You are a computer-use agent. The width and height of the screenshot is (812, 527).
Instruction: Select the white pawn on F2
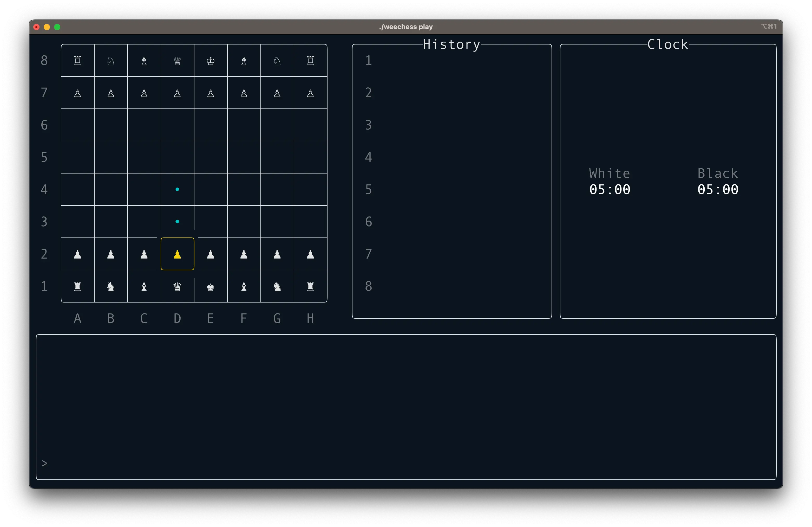[244, 254]
